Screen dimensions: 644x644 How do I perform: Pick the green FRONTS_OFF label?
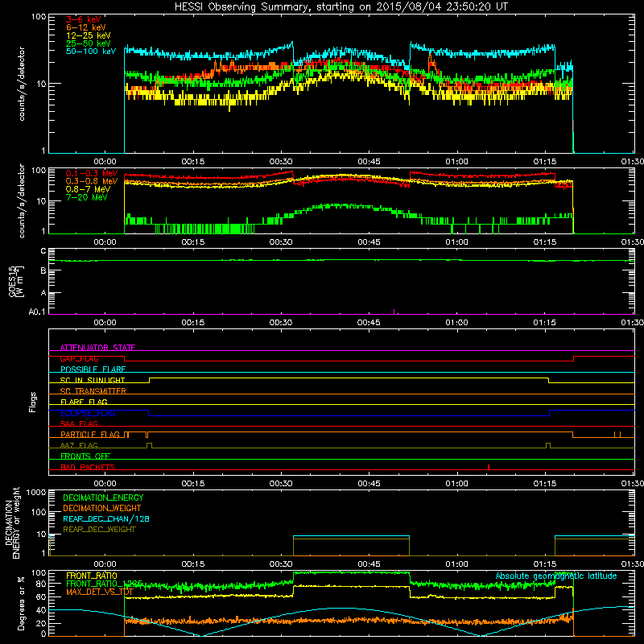point(85,456)
